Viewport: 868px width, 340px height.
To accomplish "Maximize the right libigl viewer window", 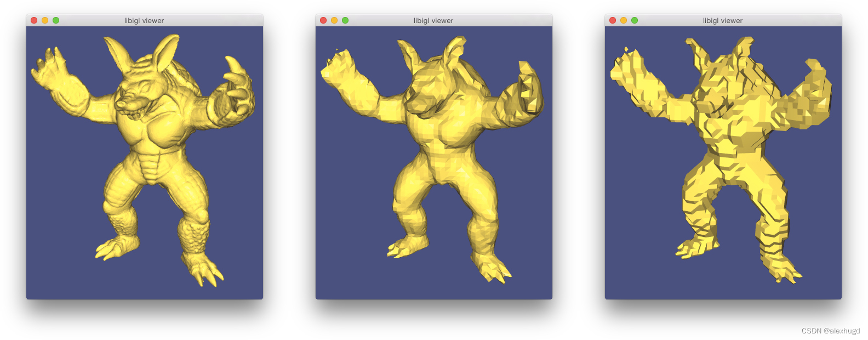I will 635,20.
